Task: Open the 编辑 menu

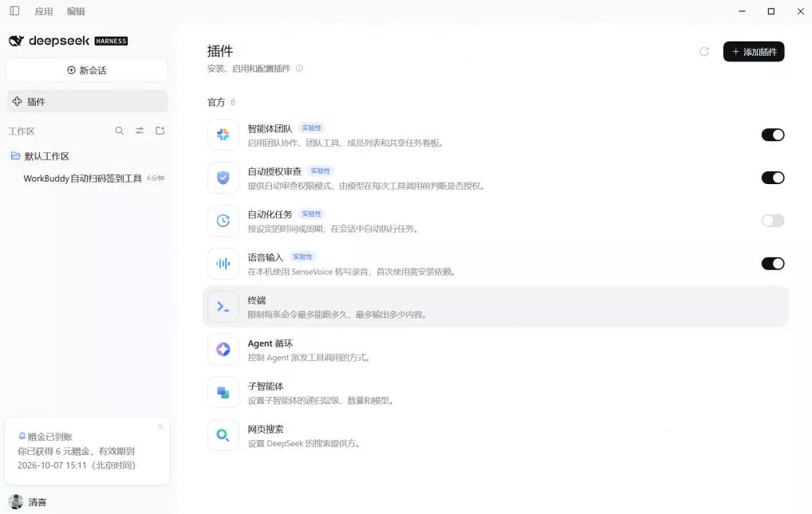Action: tap(76, 11)
